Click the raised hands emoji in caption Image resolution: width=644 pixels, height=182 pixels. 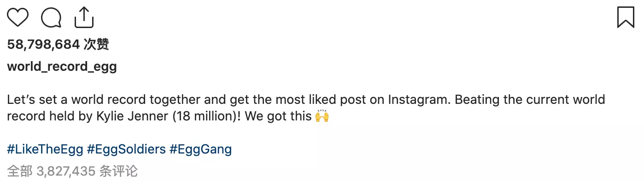tap(322, 117)
